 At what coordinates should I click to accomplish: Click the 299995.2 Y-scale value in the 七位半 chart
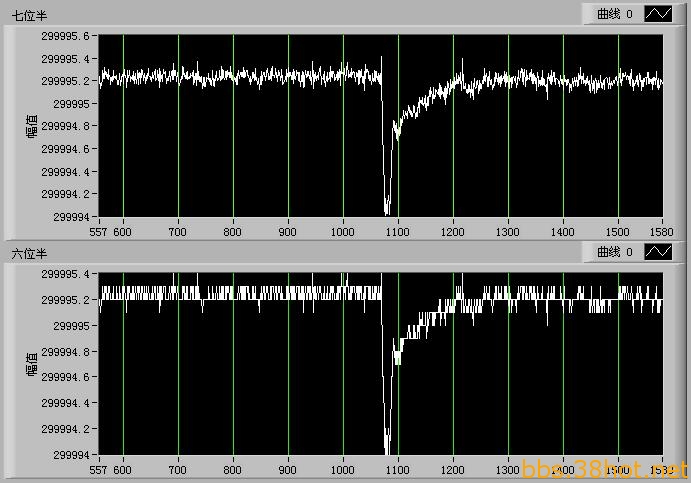point(65,81)
